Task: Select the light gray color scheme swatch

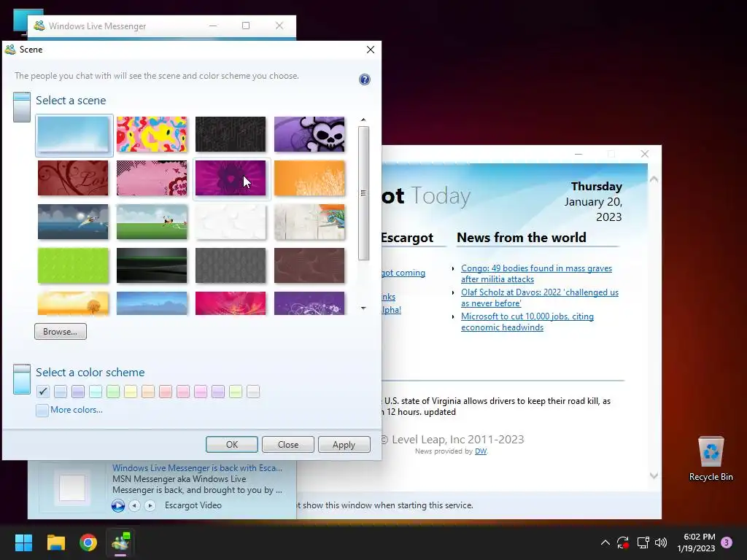Action: tap(253, 392)
